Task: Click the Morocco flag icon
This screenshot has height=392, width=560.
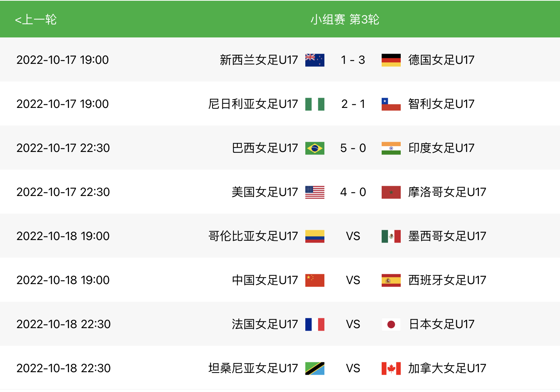Action: click(390, 192)
